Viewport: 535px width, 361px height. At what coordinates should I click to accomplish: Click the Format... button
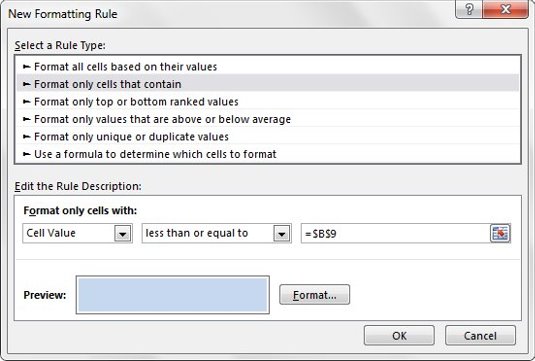tap(314, 295)
